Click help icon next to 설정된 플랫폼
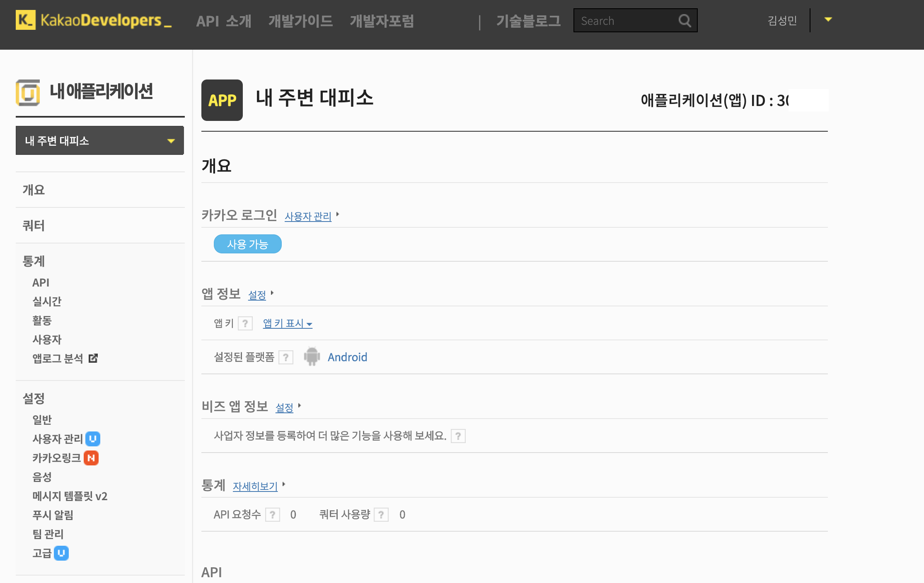The width and height of the screenshot is (924, 583). coord(286,357)
